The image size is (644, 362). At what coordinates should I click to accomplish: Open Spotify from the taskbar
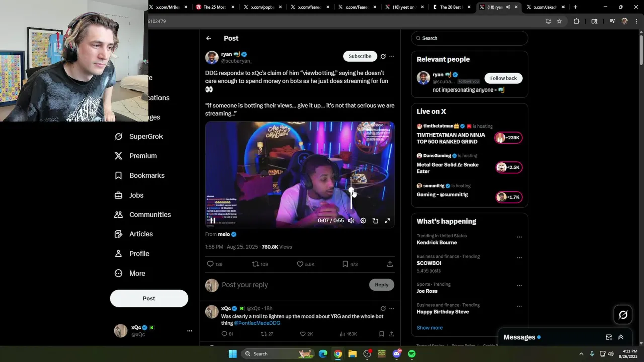tap(412, 354)
